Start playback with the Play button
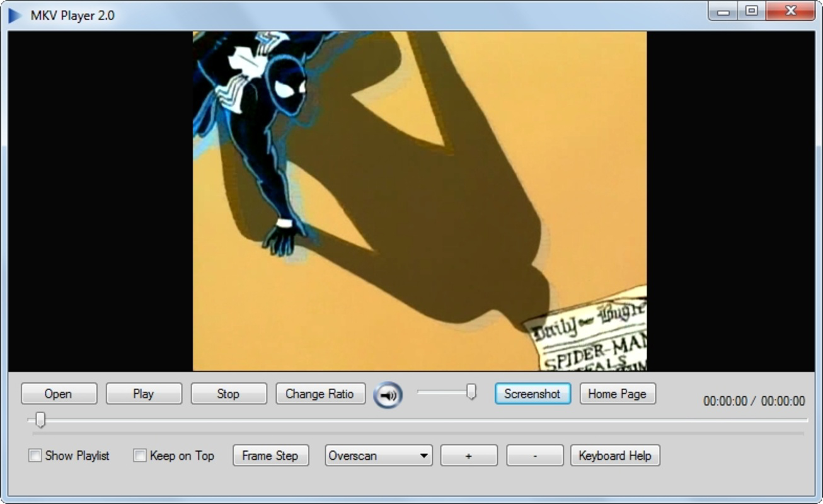Screen dimensions: 823x504 click(x=143, y=394)
